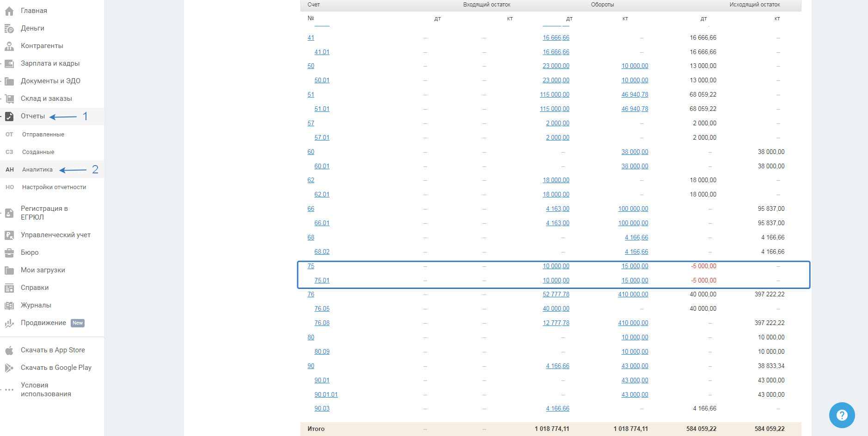Select Отправленные reports submenu

pos(43,135)
